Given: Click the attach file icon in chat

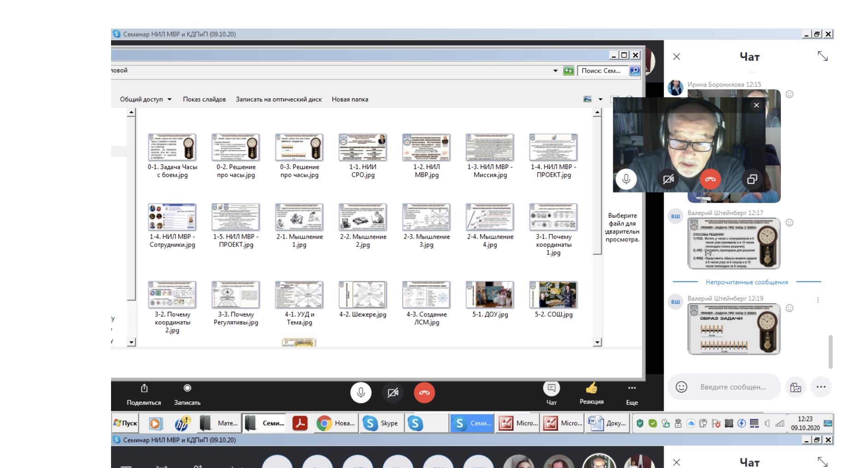Looking at the screenshot, I should (796, 387).
